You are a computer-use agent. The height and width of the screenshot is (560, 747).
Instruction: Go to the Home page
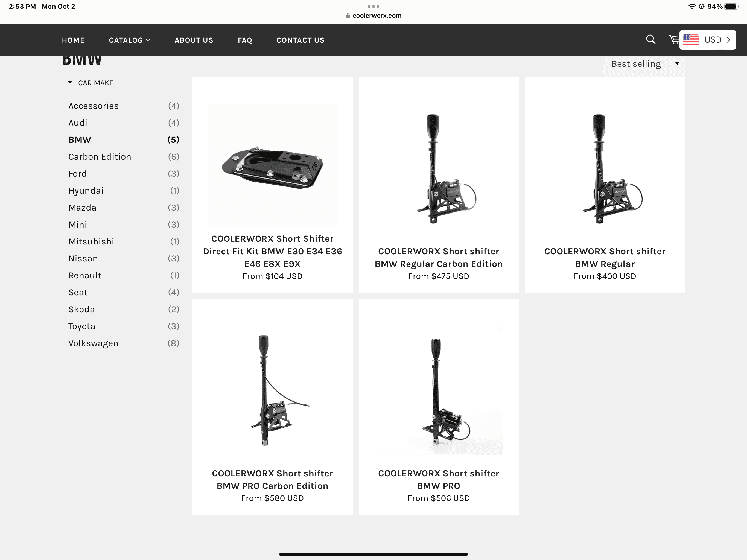point(73,40)
